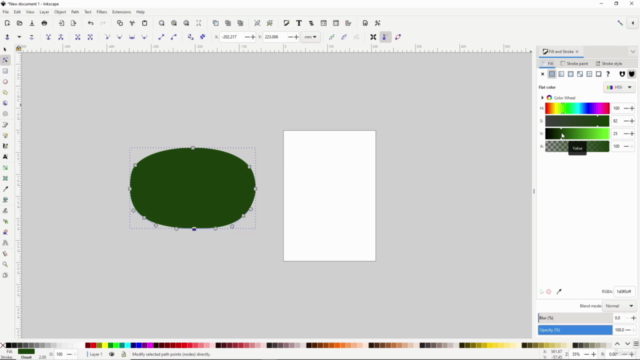Open the dock panel chevron menu
The height and width of the screenshot is (360, 640).
click(633, 52)
